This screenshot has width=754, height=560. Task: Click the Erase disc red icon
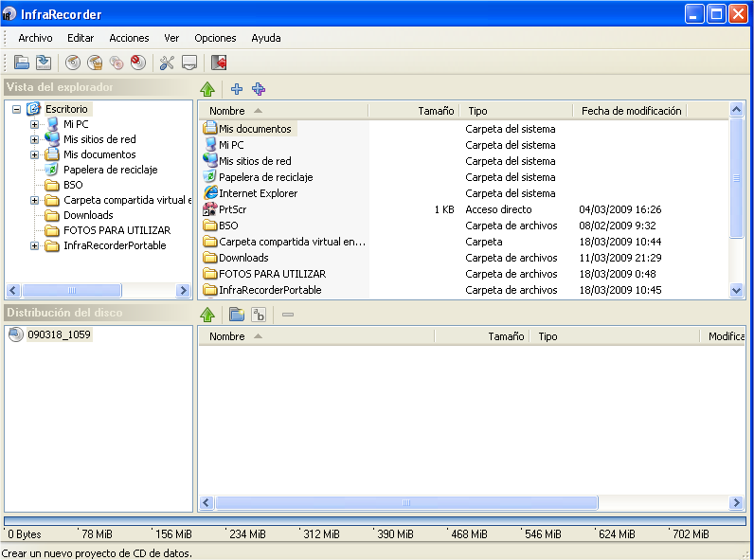point(138,63)
